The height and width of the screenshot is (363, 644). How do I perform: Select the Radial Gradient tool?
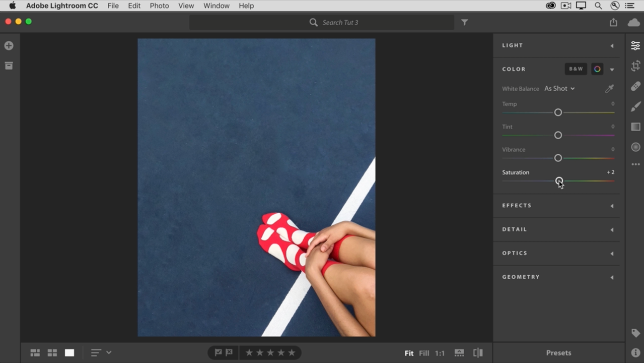pyautogui.click(x=635, y=147)
